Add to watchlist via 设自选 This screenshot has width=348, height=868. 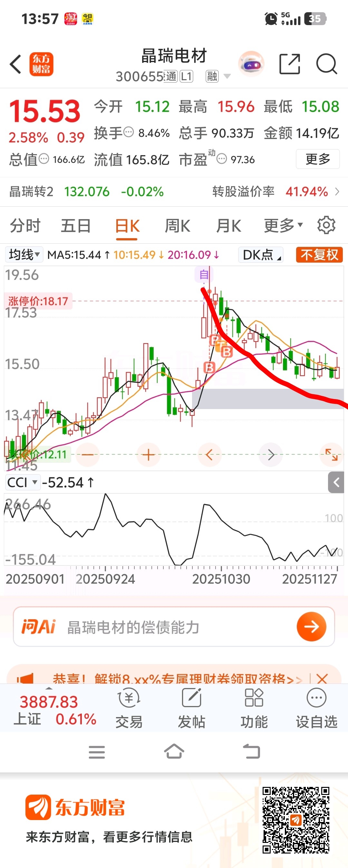click(x=317, y=708)
